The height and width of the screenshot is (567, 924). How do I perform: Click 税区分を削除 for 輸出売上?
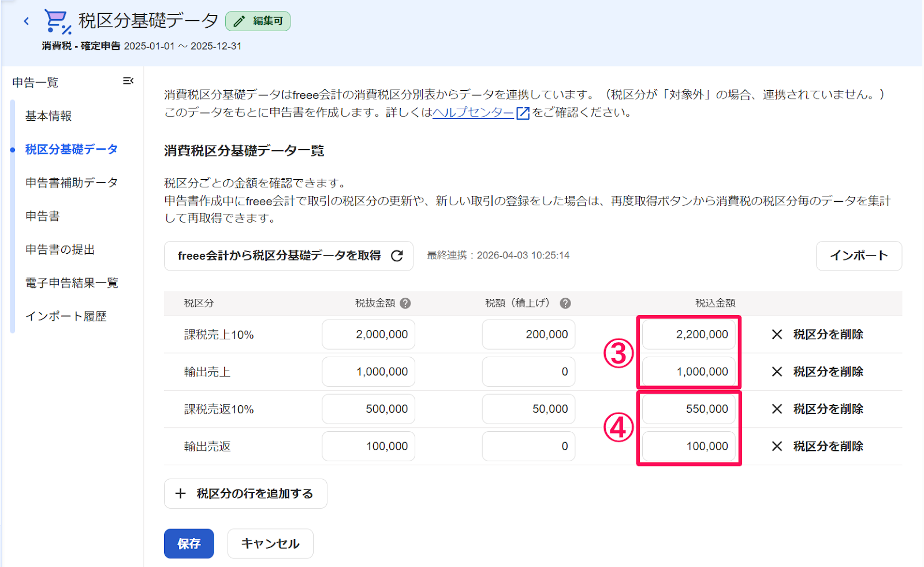pos(828,372)
